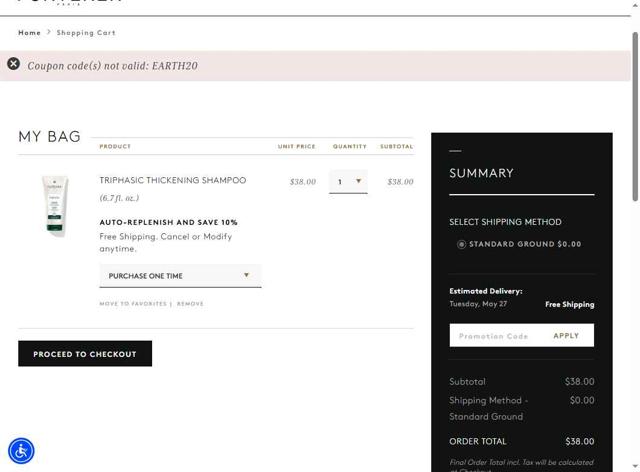Image resolution: width=640 pixels, height=472 pixels.
Task: Click Proceed to Checkout button
Action: coord(85,354)
